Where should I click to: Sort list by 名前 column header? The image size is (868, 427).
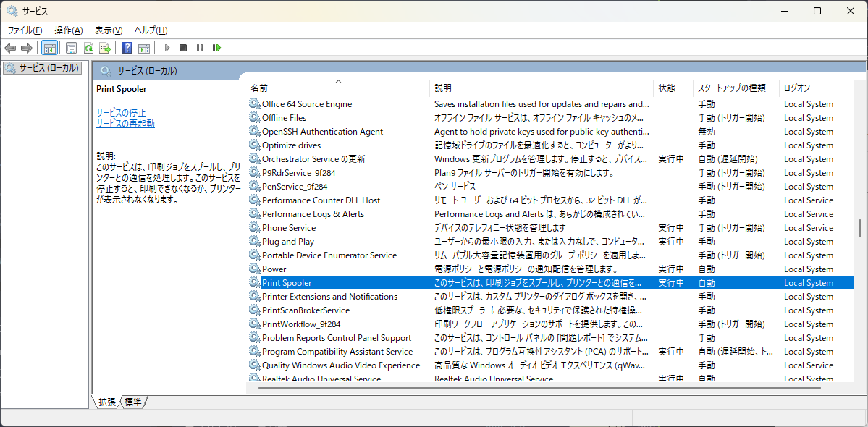261,88
